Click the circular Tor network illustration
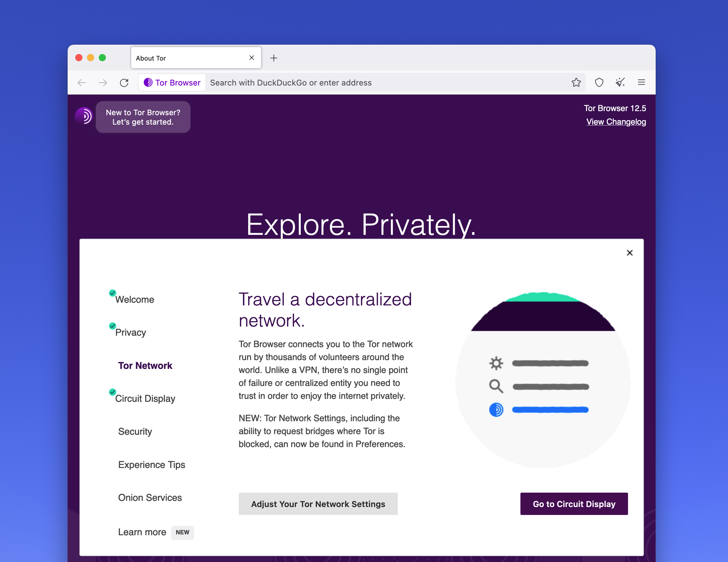Screen dimensions: 728x562 point(543,380)
